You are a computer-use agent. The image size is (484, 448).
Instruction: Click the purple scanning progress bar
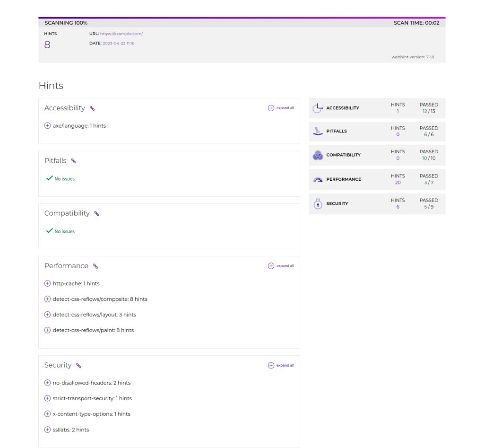[x=242, y=18]
